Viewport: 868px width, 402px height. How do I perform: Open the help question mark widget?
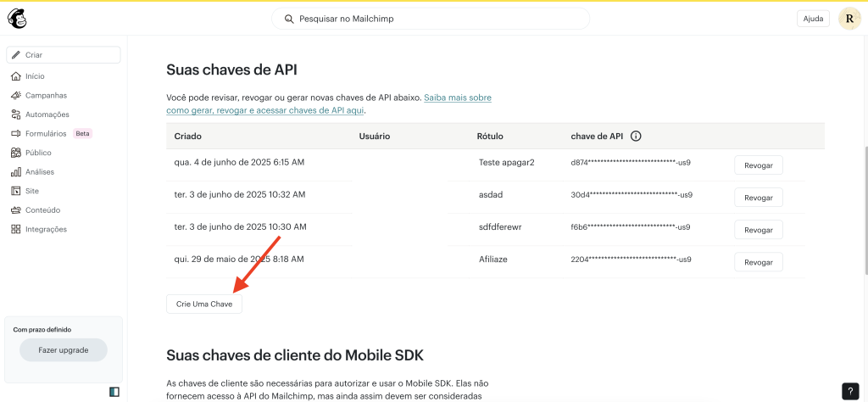[850, 391]
